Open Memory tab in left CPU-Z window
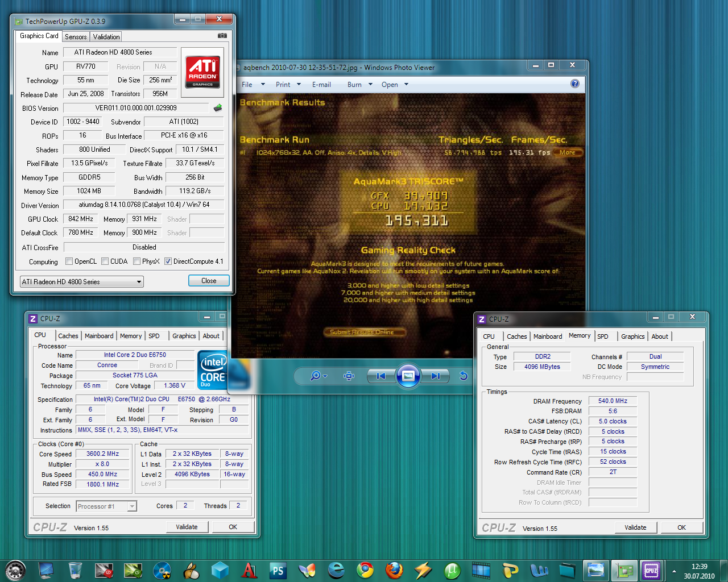Viewport: 728px width, 582px height. click(131, 336)
